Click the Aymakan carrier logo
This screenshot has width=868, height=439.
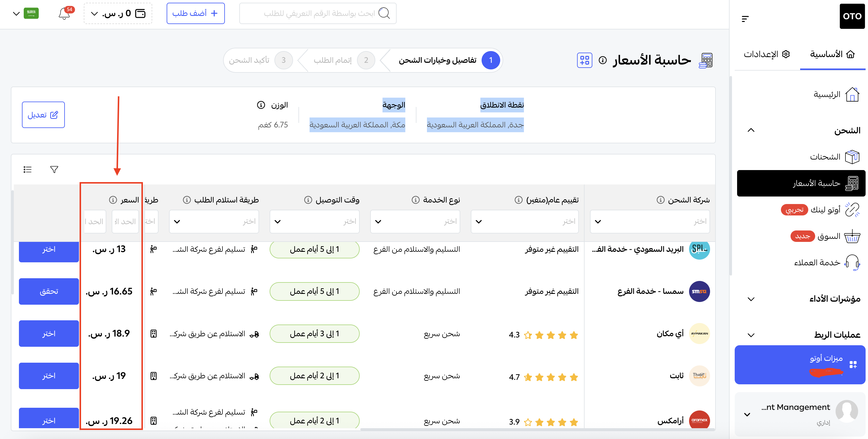pos(699,334)
